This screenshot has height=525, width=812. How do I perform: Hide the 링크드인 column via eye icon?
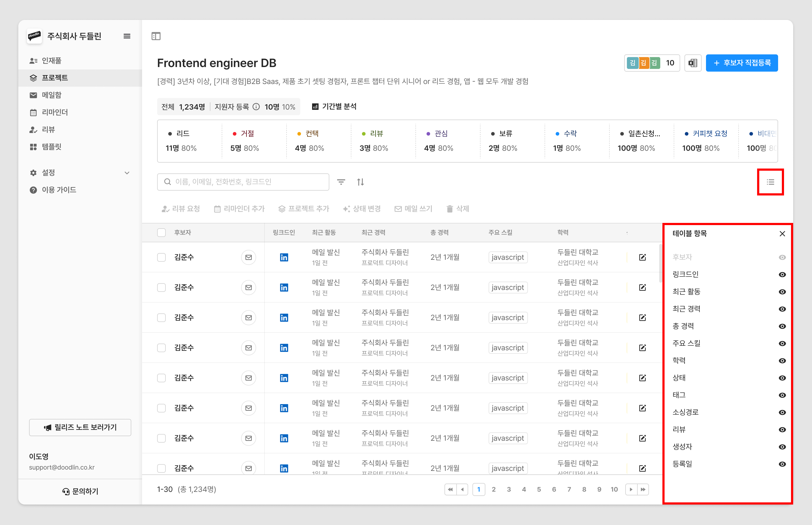[x=782, y=275]
